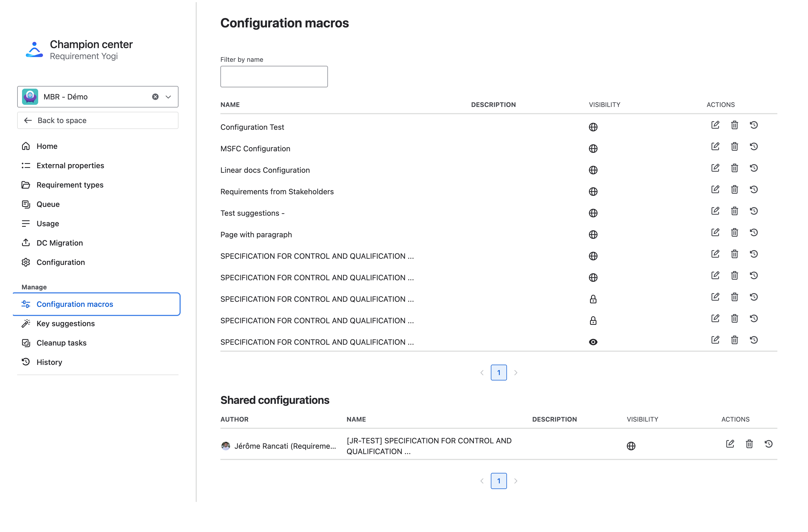808x532 pixels.
Task: Clear the MBR - Démo space selection
Action: point(155,97)
